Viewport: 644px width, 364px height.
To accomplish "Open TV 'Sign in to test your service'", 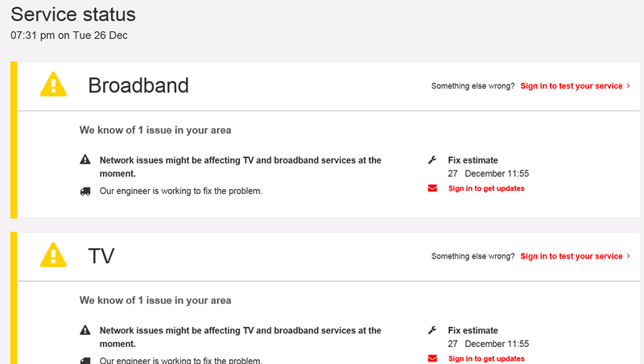I will (x=572, y=256).
